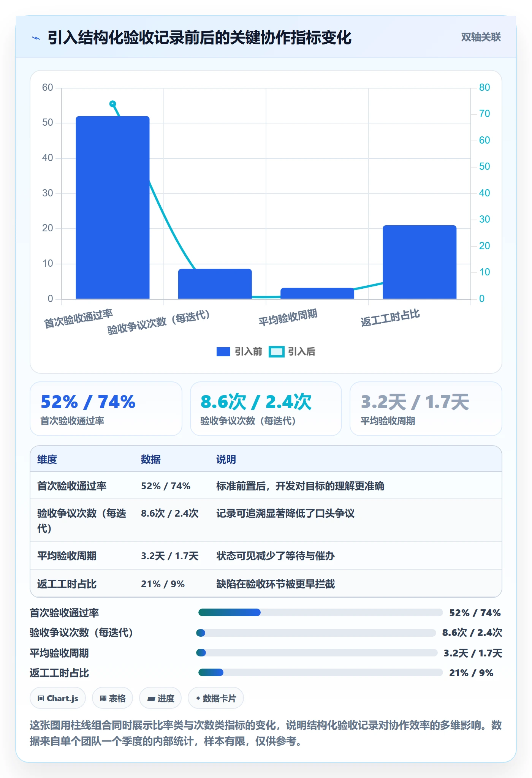Image resolution: width=532 pixels, height=778 pixels.
Task: Click the 平均验收周期 progress bar
Action: point(317,653)
